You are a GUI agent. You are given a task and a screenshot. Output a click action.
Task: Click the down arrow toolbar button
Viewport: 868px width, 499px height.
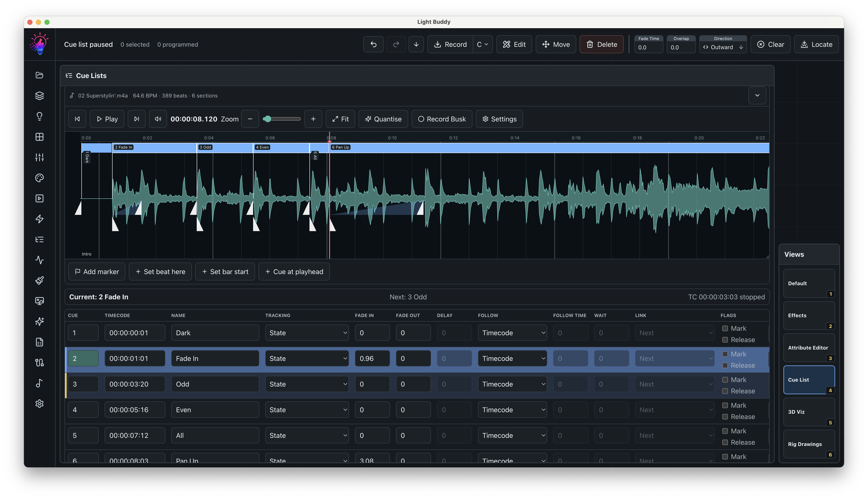click(416, 44)
